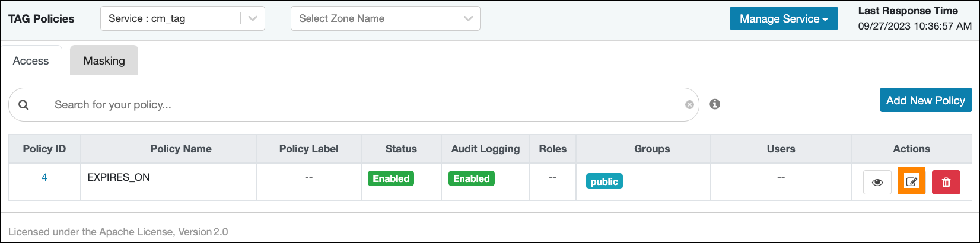
Task: Click the Enabled status badge
Action: pyautogui.click(x=391, y=178)
